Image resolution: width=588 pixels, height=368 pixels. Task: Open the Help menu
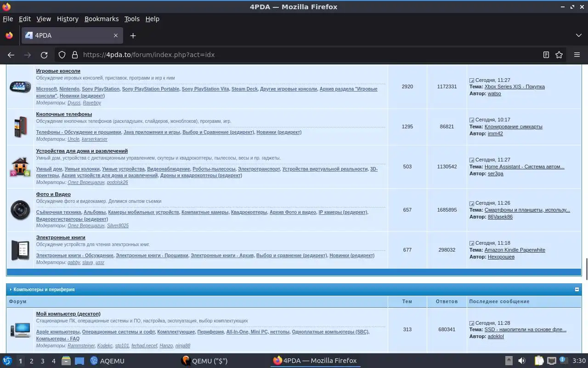(x=152, y=19)
